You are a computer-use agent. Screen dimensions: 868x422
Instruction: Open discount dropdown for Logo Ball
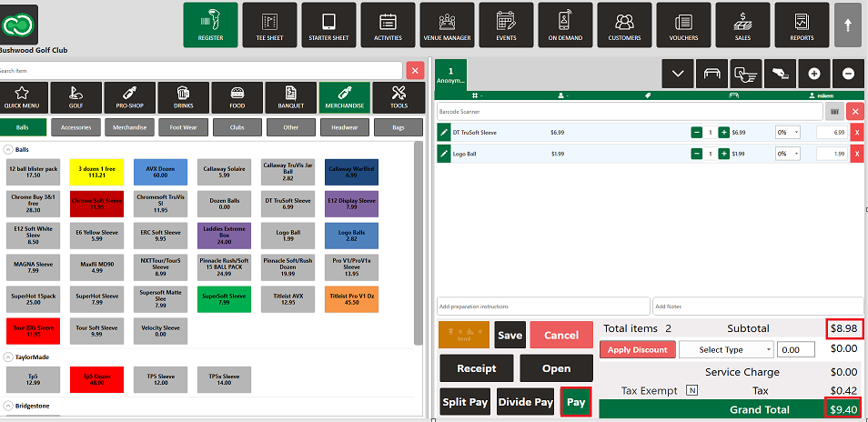788,154
